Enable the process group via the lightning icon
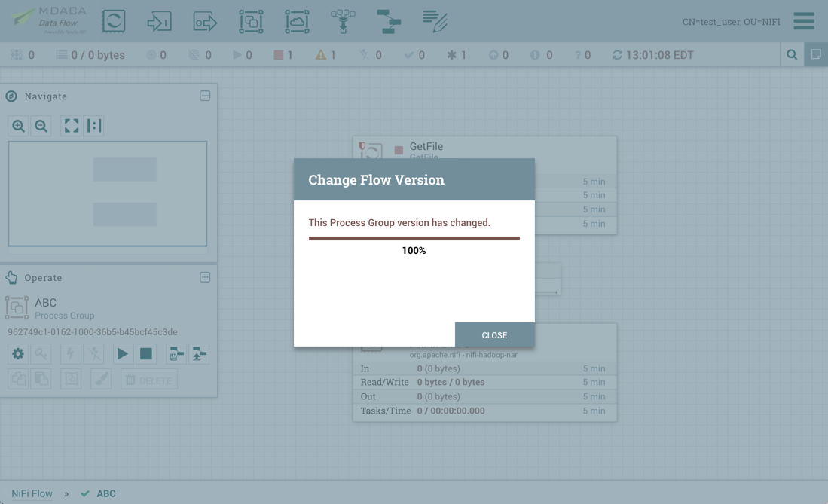 pos(69,353)
